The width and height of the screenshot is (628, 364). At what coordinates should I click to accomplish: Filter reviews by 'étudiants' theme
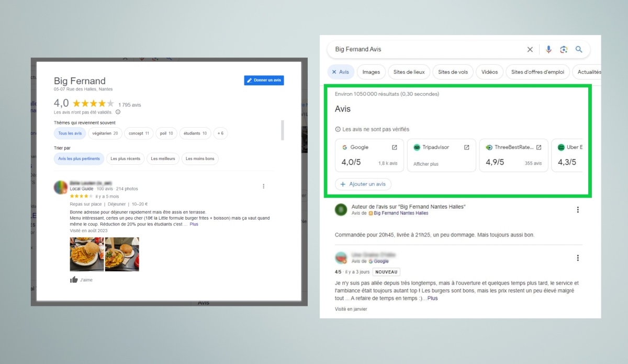[x=195, y=133]
